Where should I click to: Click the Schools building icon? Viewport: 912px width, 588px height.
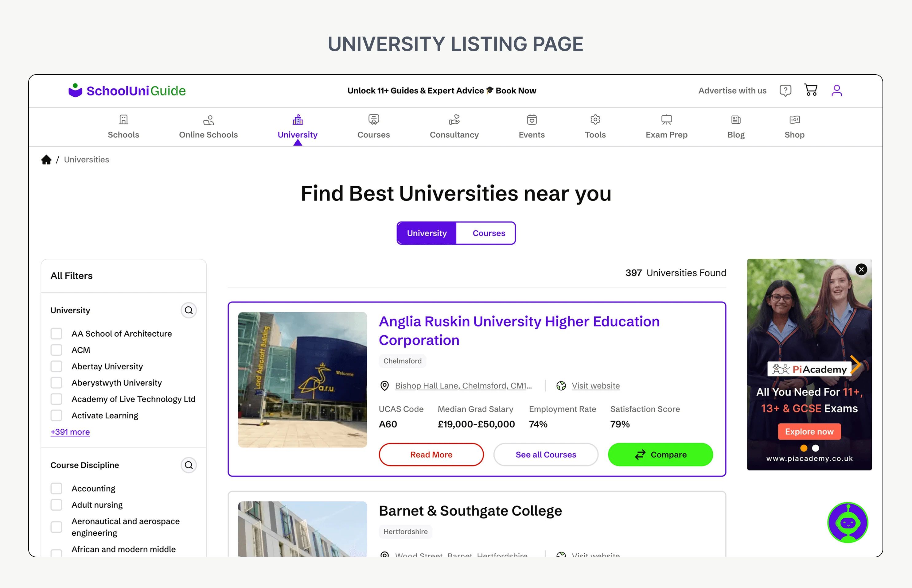[x=123, y=119]
